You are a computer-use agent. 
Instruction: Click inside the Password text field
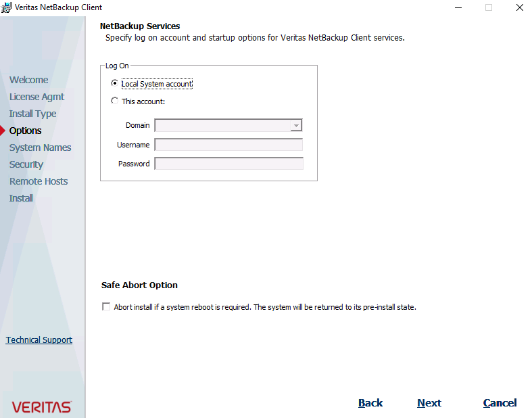(228, 164)
